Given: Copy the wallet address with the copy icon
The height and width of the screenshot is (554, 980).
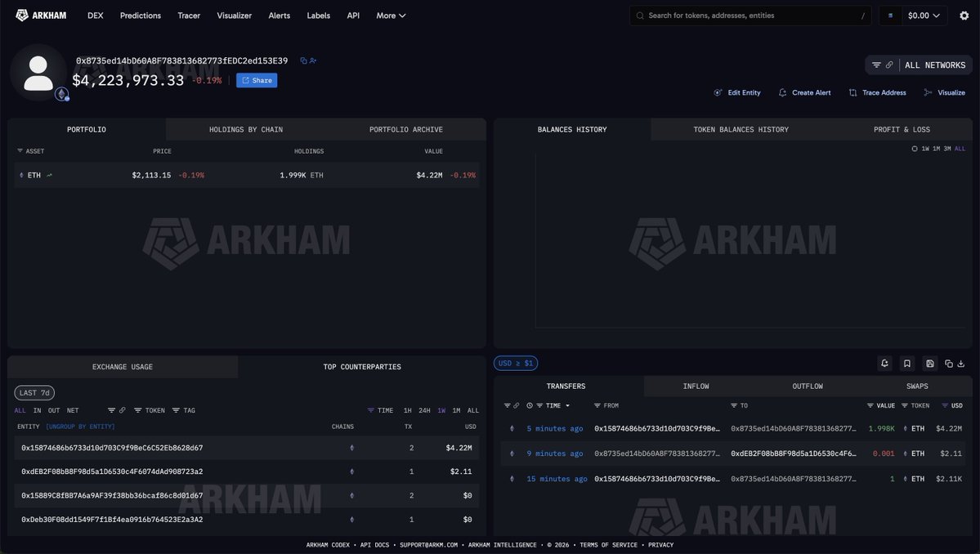Looking at the screenshot, I should [x=303, y=60].
